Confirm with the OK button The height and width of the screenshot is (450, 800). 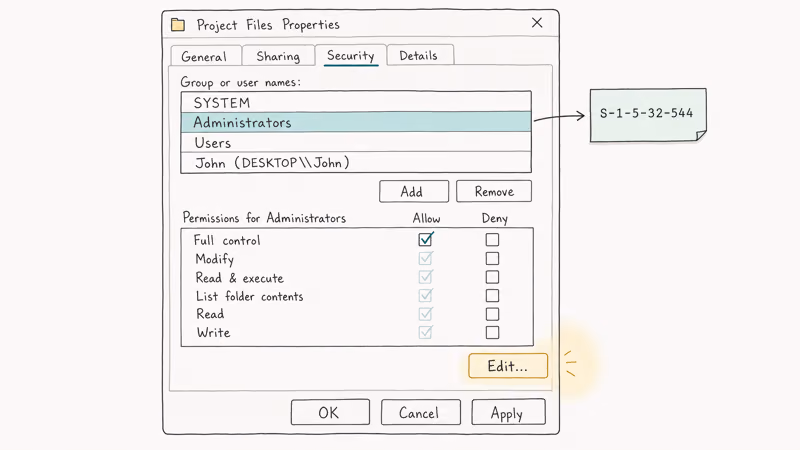330,412
